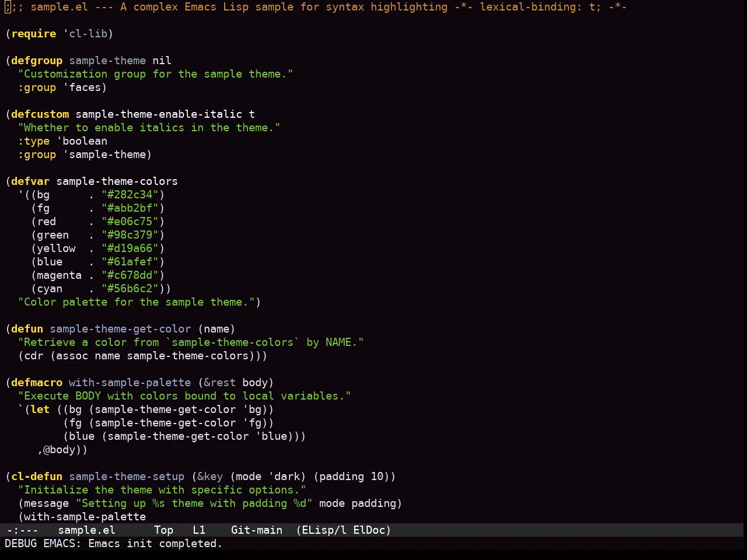The width and height of the screenshot is (747, 560).
Task: Click docstring "Initialize the theme with specific options."
Action: point(162,490)
